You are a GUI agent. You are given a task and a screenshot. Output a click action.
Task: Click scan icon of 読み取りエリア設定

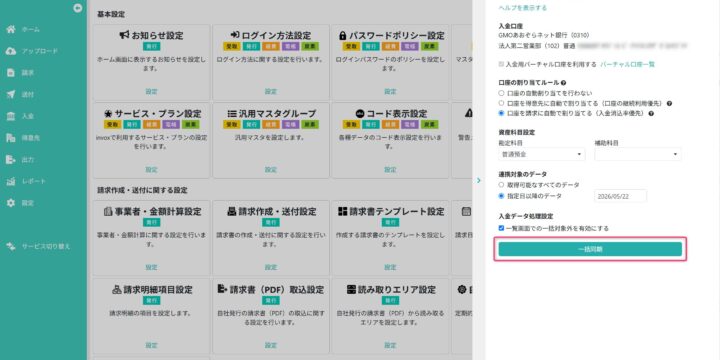point(351,290)
